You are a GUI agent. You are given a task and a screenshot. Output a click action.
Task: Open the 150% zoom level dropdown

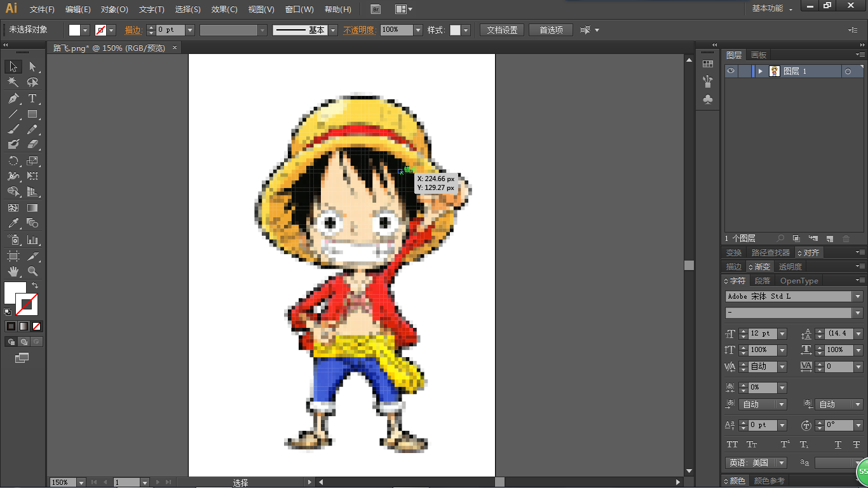pyautogui.click(x=81, y=482)
